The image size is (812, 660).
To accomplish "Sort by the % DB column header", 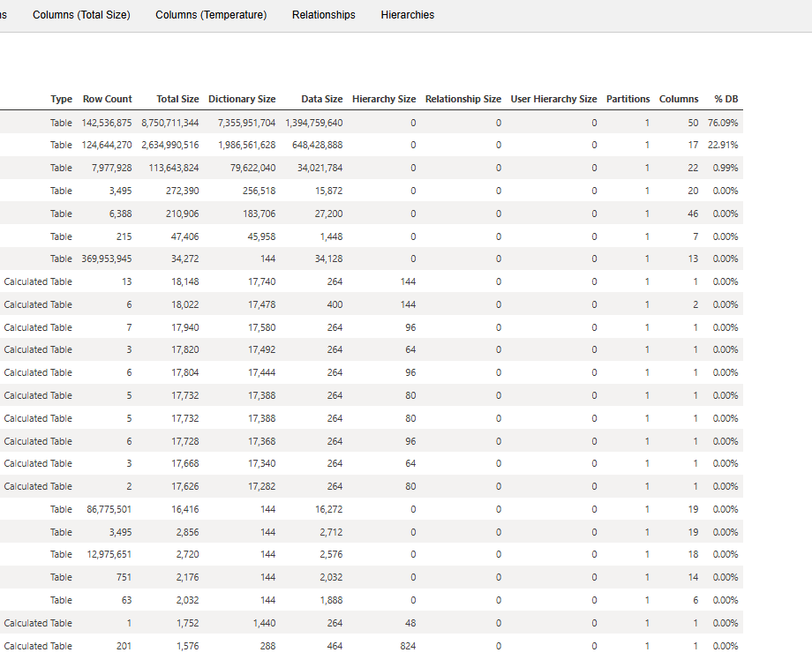I will click(x=726, y=99).
